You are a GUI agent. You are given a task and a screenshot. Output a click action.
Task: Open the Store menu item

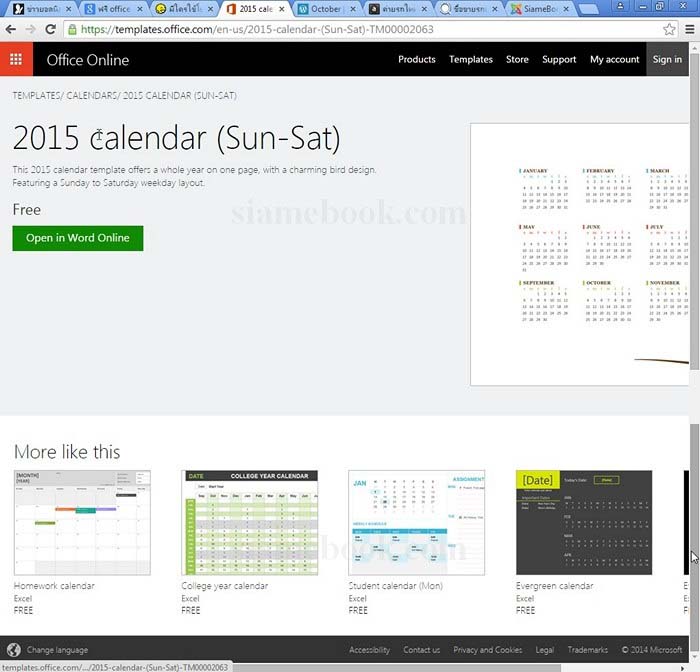517,59
